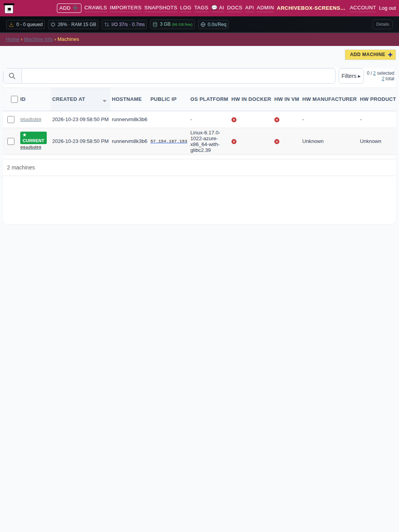Click the Add Machine button
The width and height of the screenshot is (399, 532).
[x=370, y=55]
